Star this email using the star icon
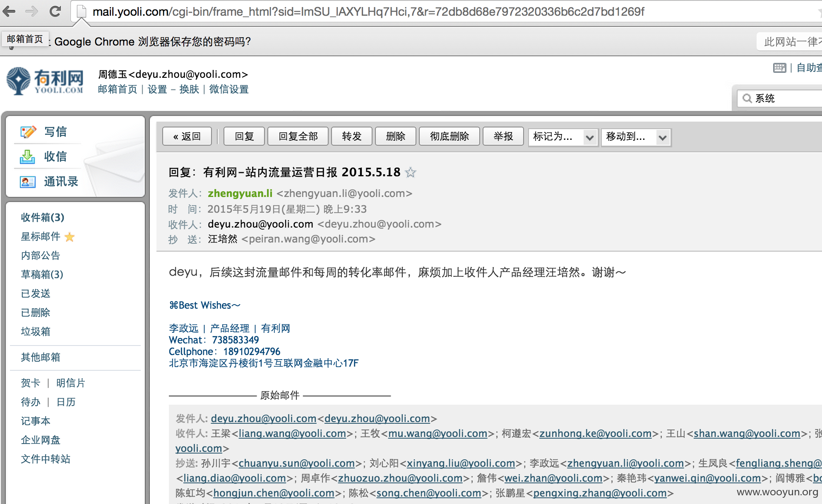 pos(411,172)
